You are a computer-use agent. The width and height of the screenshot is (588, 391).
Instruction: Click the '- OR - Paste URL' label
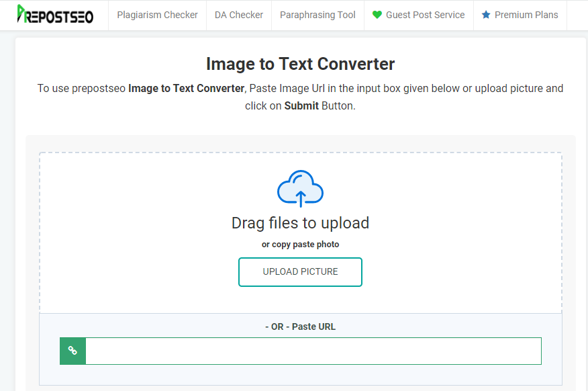300,327
